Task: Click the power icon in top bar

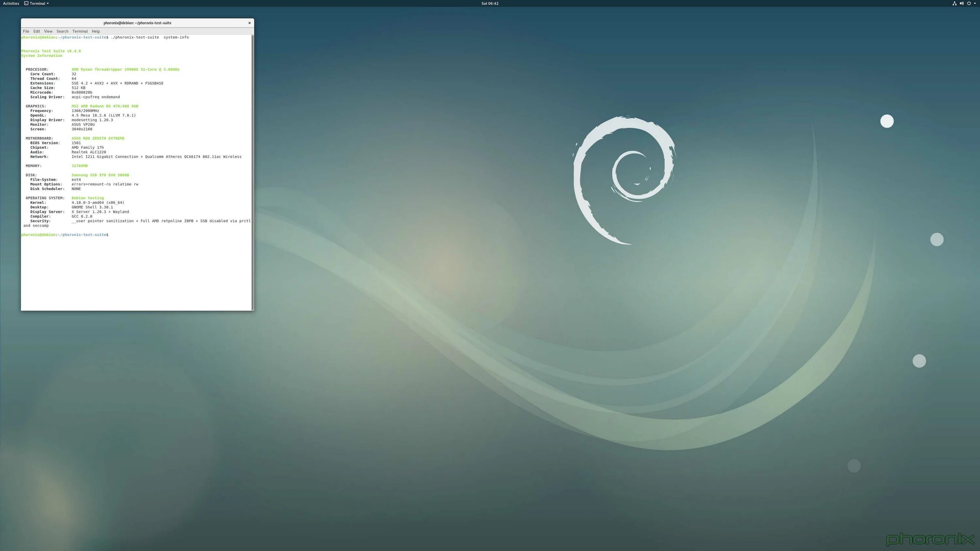Action: [x=969, y=3]
